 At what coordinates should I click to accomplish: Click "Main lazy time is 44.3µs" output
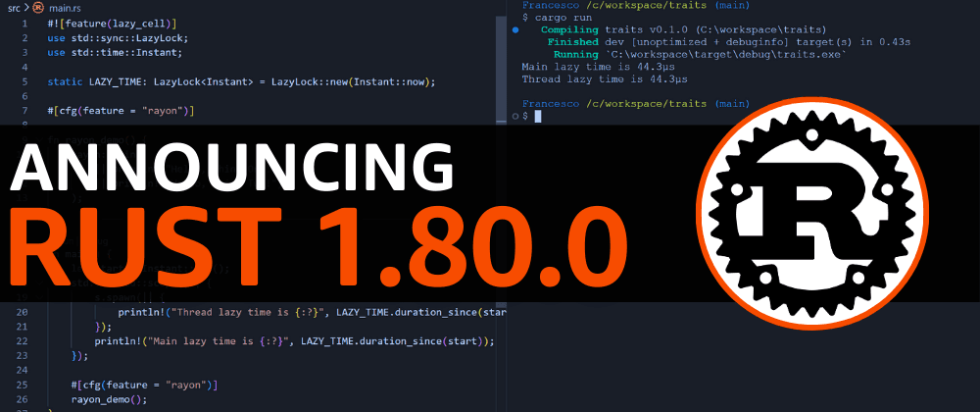[x=598, y=67]
